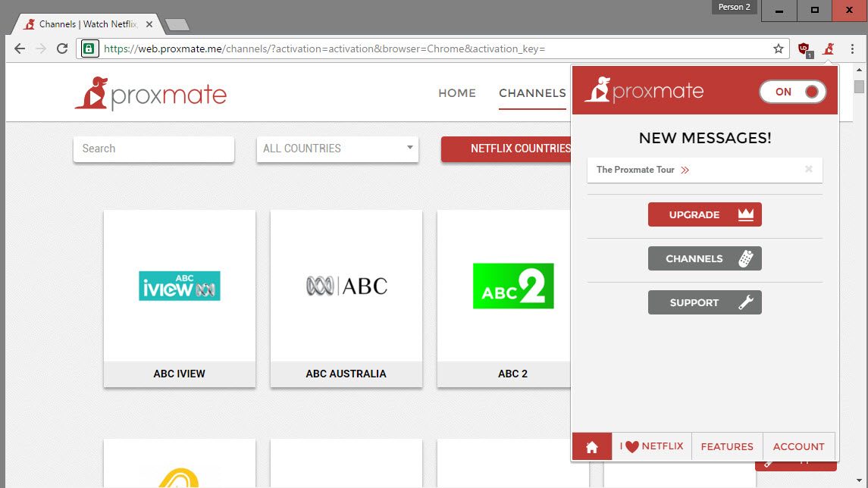868x488 pixels.
Task: Click the SUPPORT button
Action: pos(705,302)
